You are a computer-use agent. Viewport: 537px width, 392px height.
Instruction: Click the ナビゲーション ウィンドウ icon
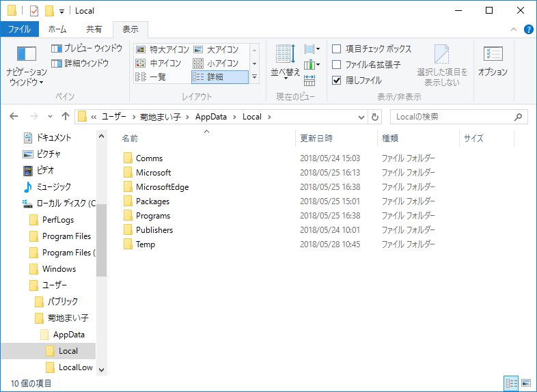pos(26,55)
